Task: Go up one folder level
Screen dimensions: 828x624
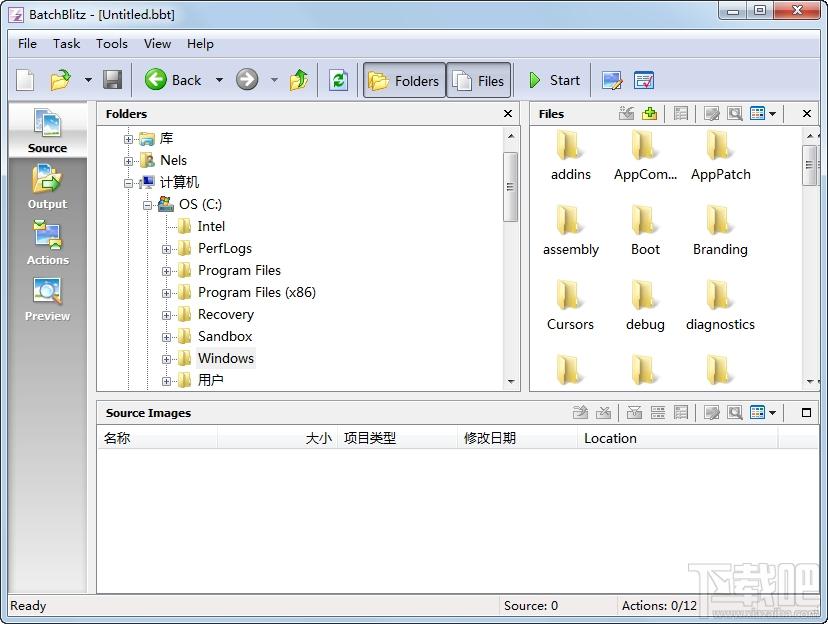Action: click(x=299, y=80)
